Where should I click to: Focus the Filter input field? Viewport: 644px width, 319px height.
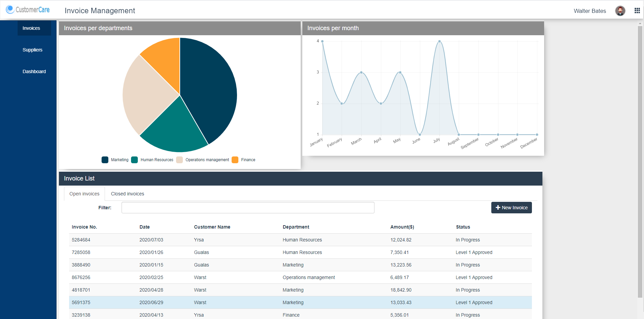click(248, 208)
